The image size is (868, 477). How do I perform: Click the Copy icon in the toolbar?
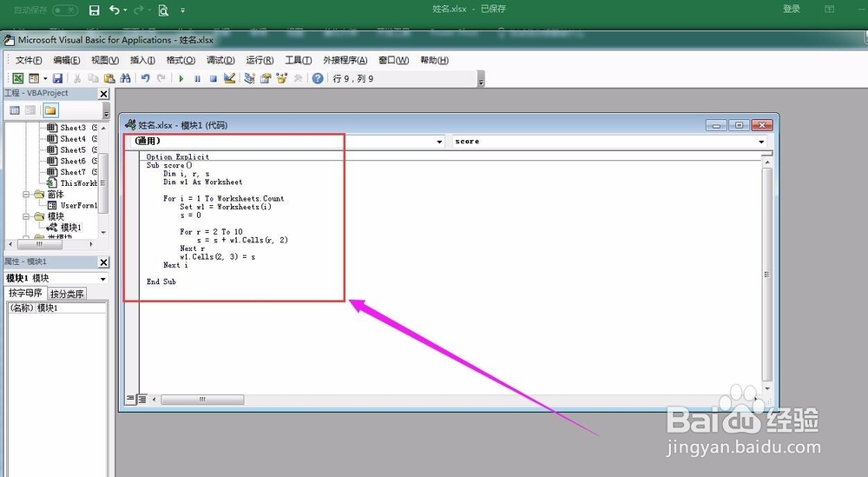93,79
